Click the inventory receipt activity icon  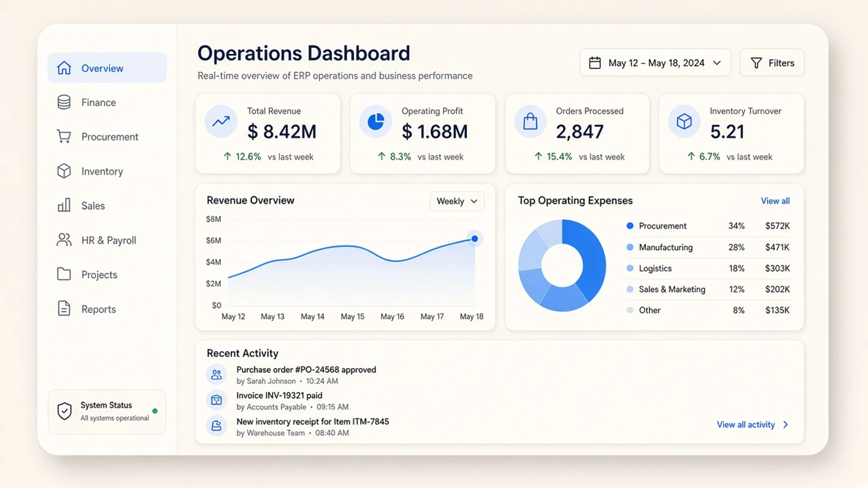click(x=216, y=426)
